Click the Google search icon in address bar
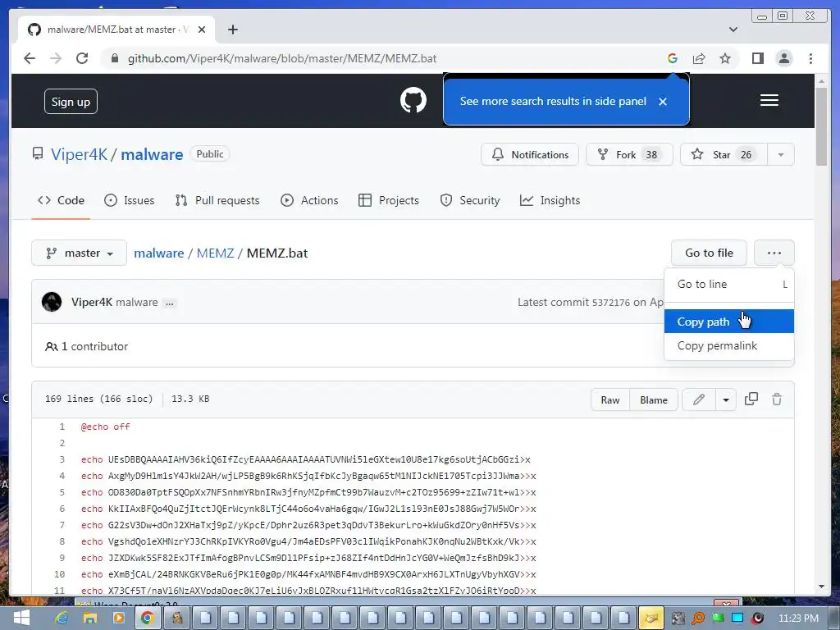 (673, 58)
